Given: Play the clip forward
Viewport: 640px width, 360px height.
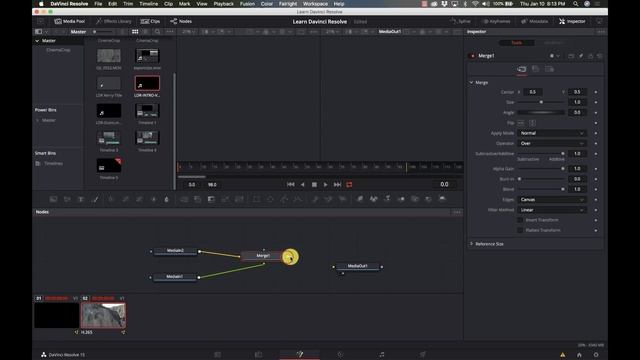Looking at the screenshot, I should [325, 184].
